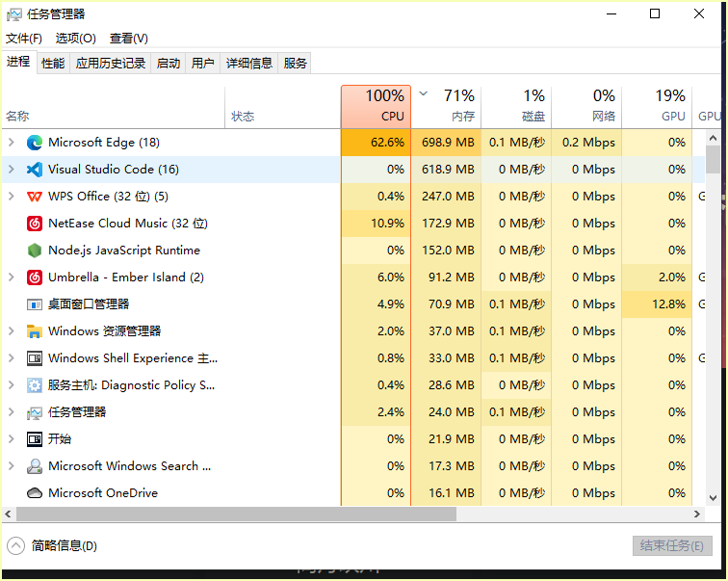The height and width of the screenshot is (581, 728).
Task: Sort by the CPU column header
Action: click(377, 106)
